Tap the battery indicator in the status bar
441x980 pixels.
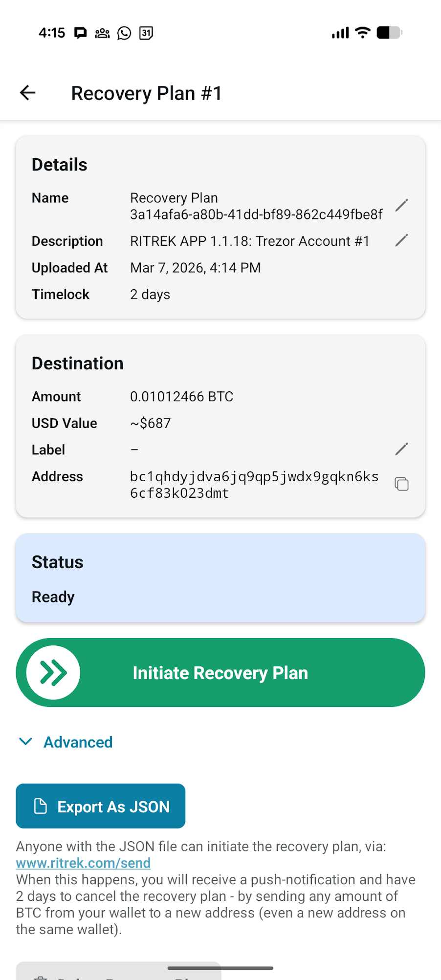(389, 33)
